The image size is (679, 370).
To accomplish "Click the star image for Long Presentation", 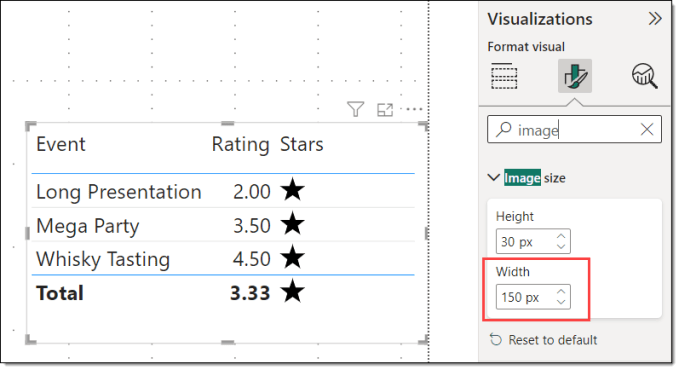I will 292,190.
